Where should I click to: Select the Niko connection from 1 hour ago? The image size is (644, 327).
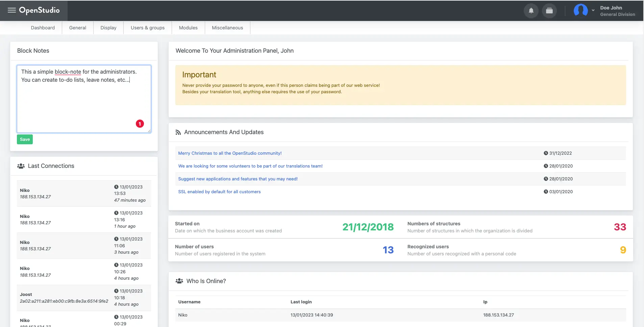[84, 220]
